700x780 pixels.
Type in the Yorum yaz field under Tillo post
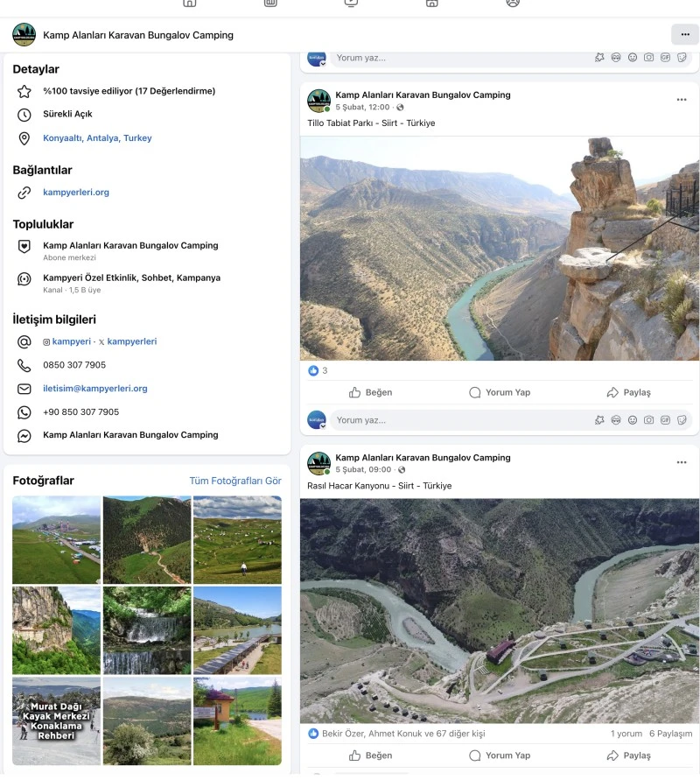click(455, 420)
